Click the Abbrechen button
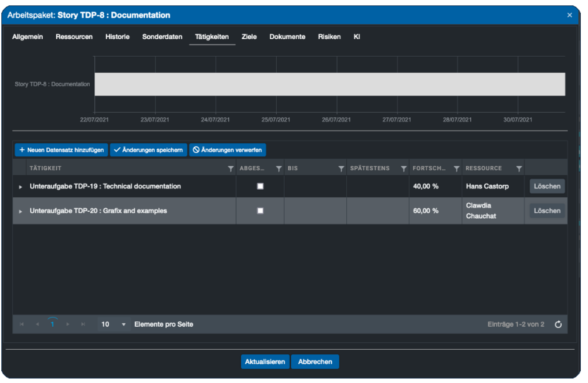 [x=315, y=361]
